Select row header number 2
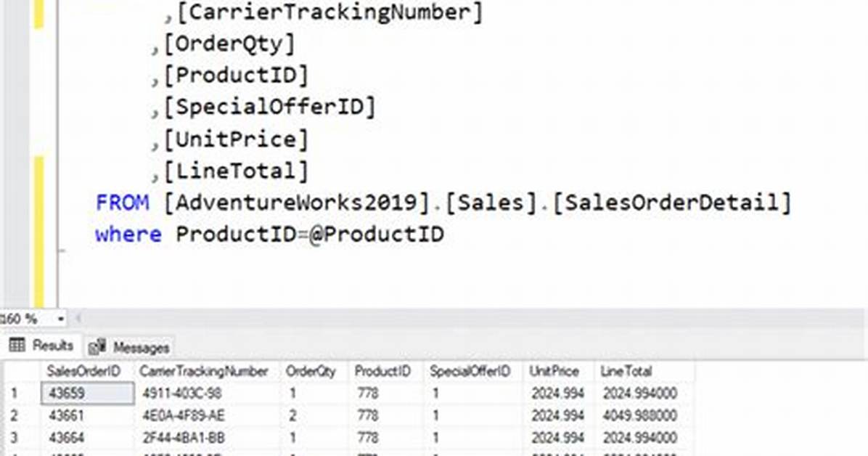This screenshot has height=456, width=868. pos(15,415)
